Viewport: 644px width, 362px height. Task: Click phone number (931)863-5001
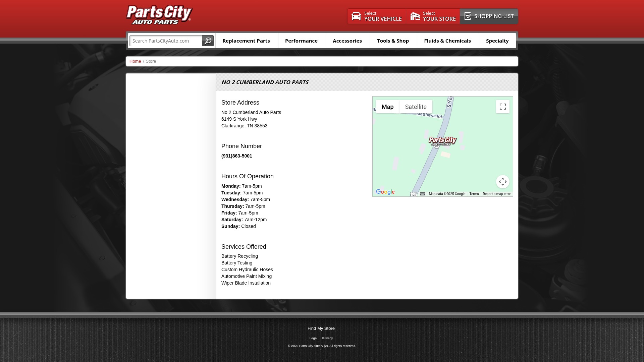point(237,156)
